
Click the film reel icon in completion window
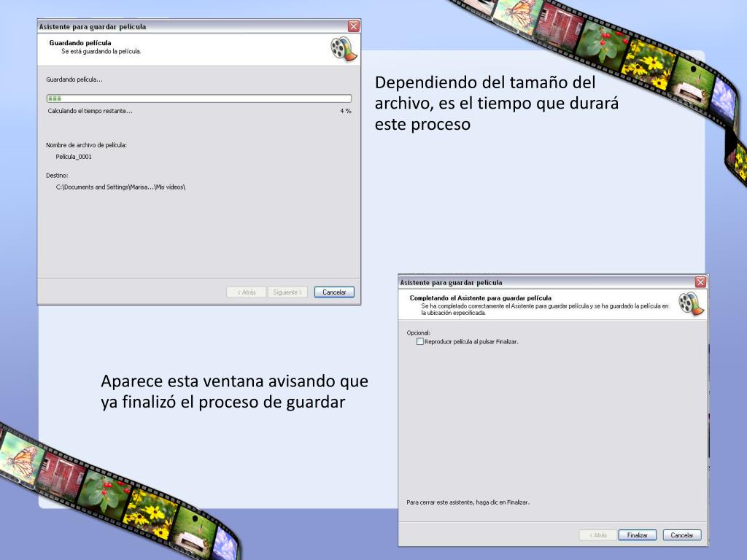[x=691, y=304]
